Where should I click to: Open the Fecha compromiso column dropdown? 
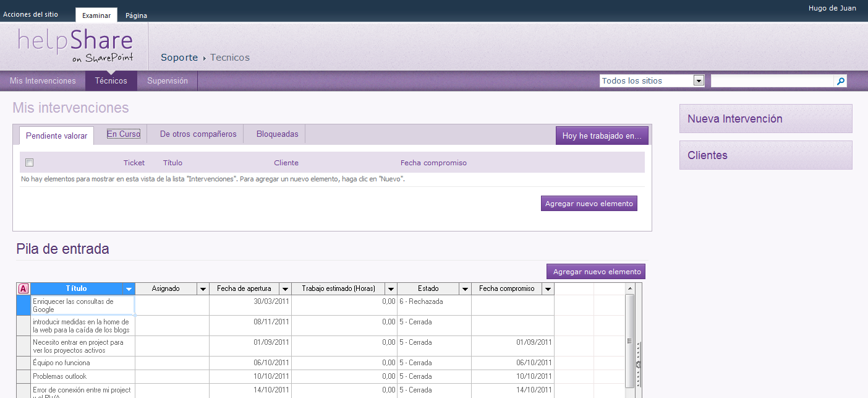coord(548,288)
